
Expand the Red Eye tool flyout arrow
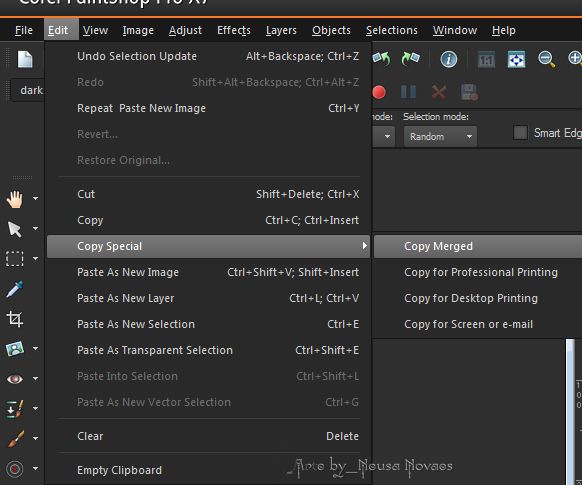pos(35,379)
